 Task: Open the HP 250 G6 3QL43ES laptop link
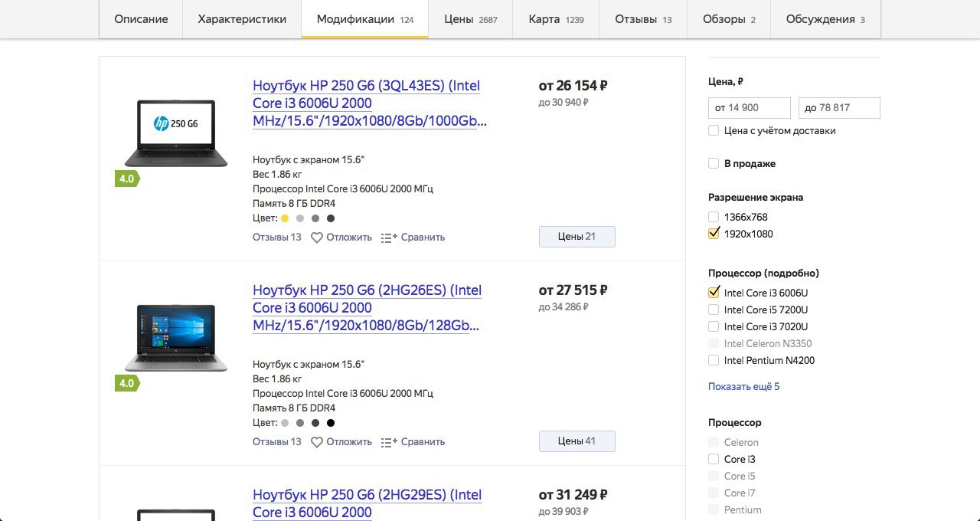pos(370,103)
